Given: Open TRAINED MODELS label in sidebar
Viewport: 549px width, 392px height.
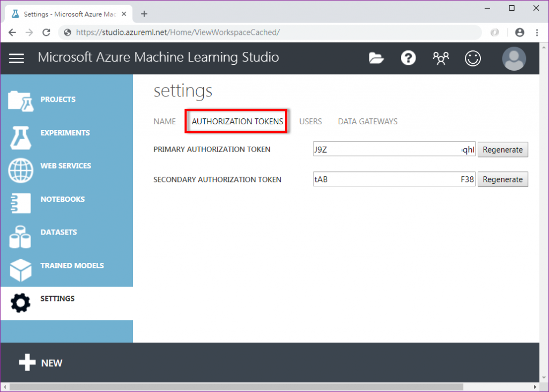Looking at the screenshot, I should pyautogui.click(x=72, y=266).
